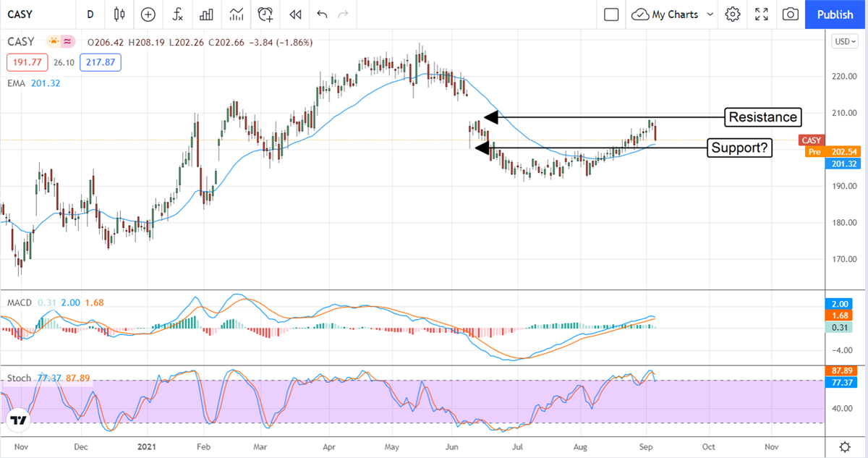
Task: Click the Publish button
Action: coord(835,14)
